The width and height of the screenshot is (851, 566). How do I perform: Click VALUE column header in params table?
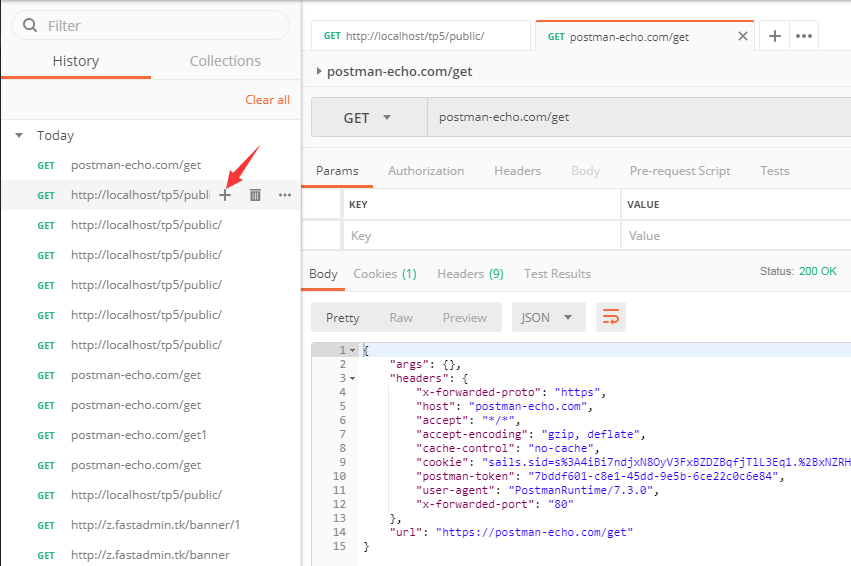click(643, 205)
